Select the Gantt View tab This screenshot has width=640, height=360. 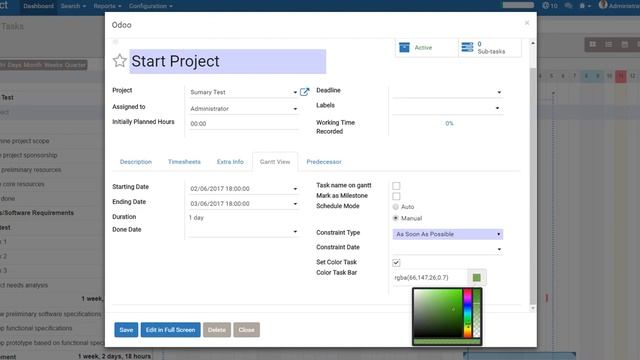275,162
